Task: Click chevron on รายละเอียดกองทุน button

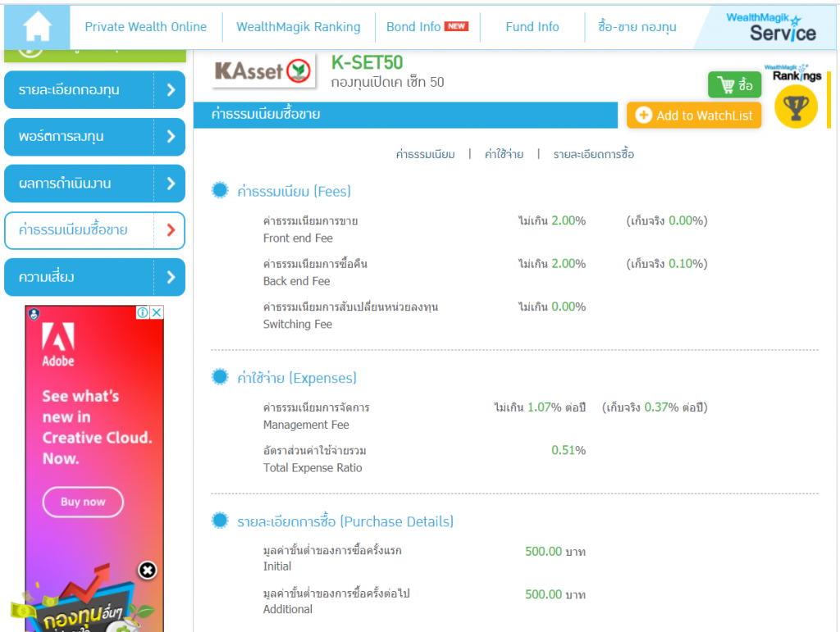Action: 171,90
